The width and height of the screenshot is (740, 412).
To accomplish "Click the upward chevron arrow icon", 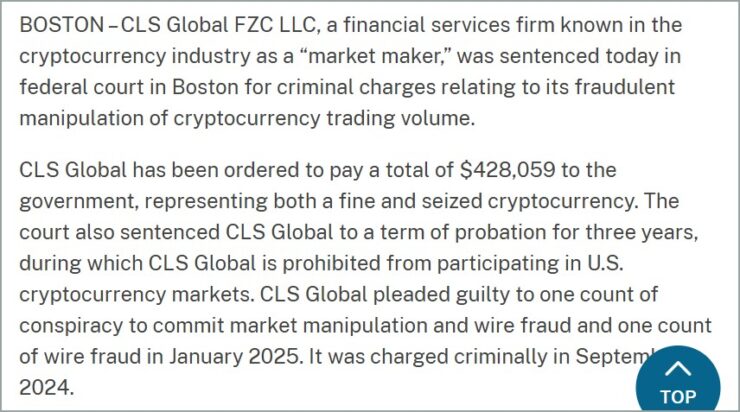I will click(678, 369).
